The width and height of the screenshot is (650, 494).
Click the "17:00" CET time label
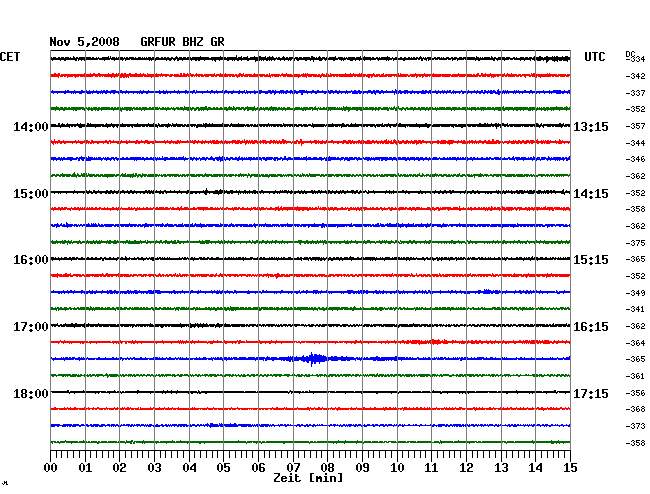31,327
